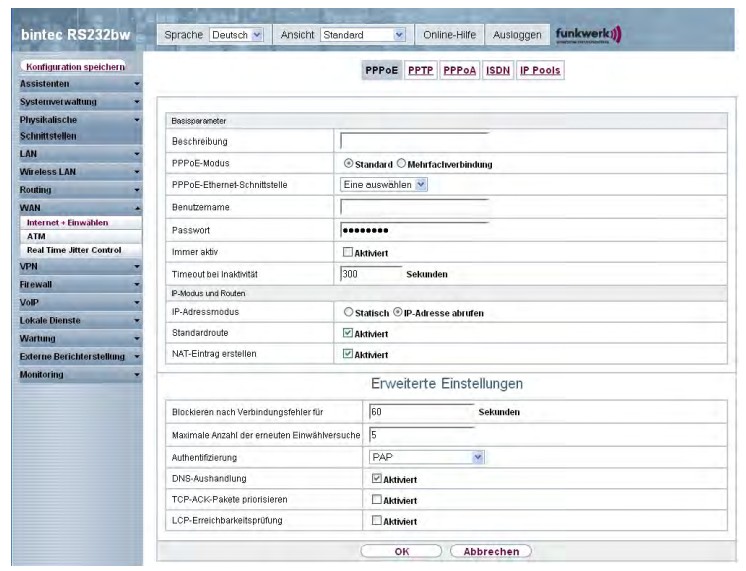Enable LCP-Erreichbarkeitsprüfung checkbox
This screenshot has height=571, width=746.
pos(377,521)
